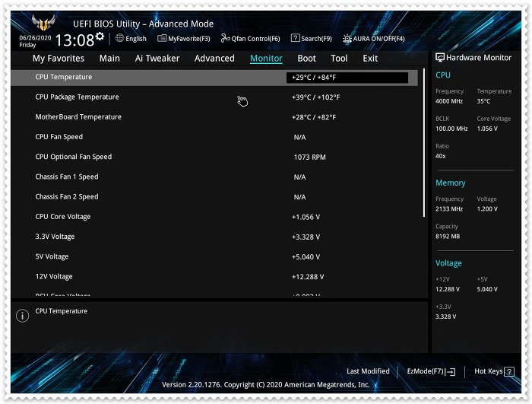
Task: Click the 8192 MB capacity value
Action: (x=448, y=237)
